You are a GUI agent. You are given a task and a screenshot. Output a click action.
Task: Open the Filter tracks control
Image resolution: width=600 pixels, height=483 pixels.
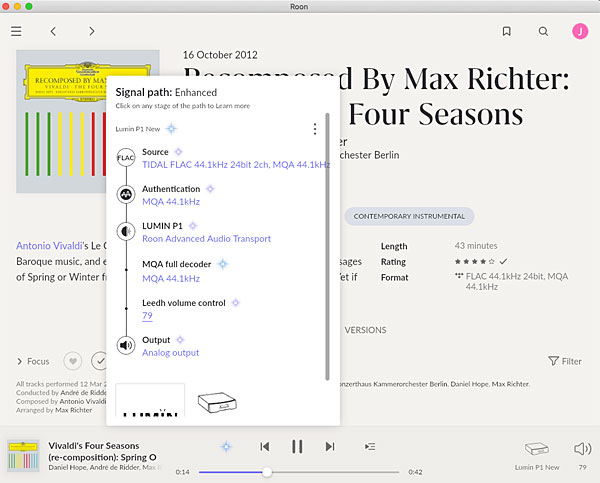tap(565, 361)
